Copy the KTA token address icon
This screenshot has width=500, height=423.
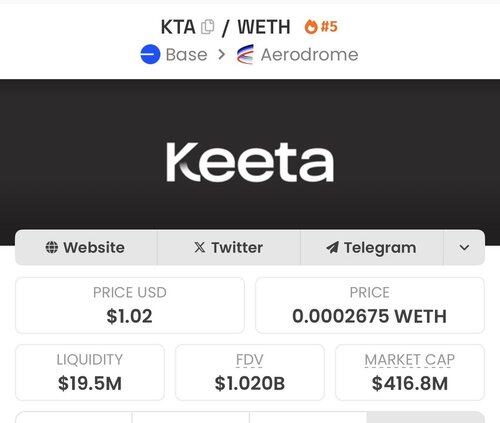[x=208, y=27]
